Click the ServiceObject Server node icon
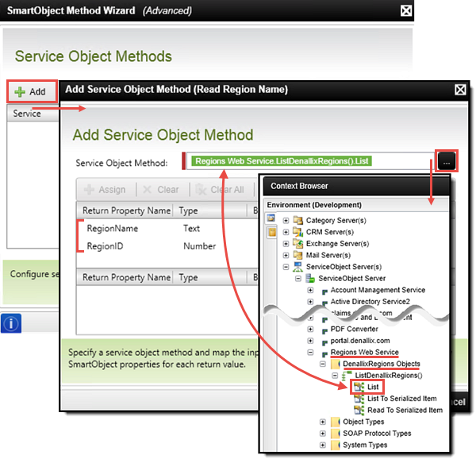476x459 pixels. [x=310, y=279]
